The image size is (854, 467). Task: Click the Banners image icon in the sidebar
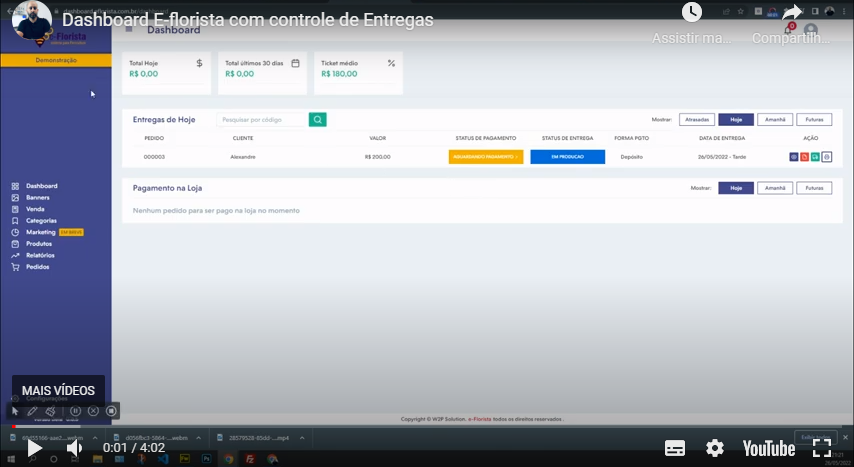(x=15, y=198)
